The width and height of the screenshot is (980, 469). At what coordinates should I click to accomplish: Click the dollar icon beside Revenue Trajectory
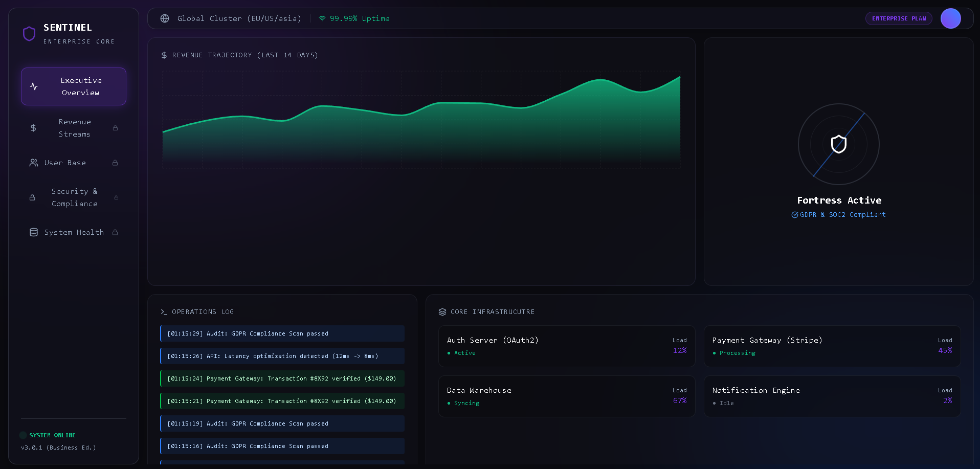coord(164,55)
